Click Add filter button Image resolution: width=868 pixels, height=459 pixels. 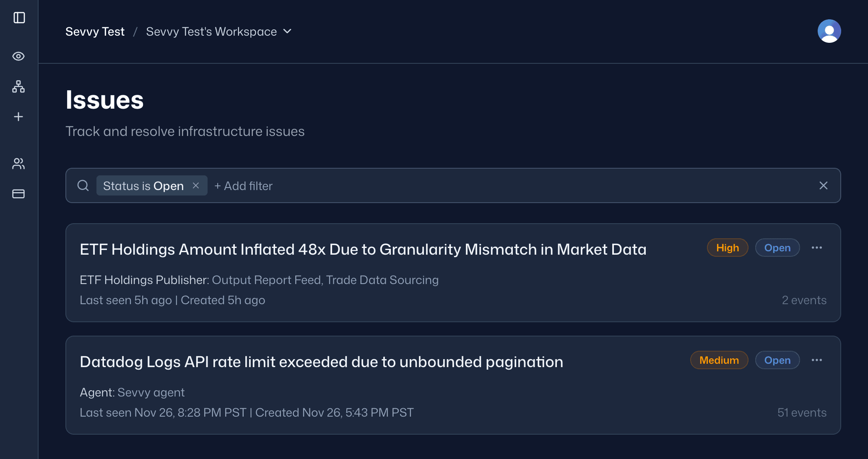pyautogui.click(x=243, y=186)
